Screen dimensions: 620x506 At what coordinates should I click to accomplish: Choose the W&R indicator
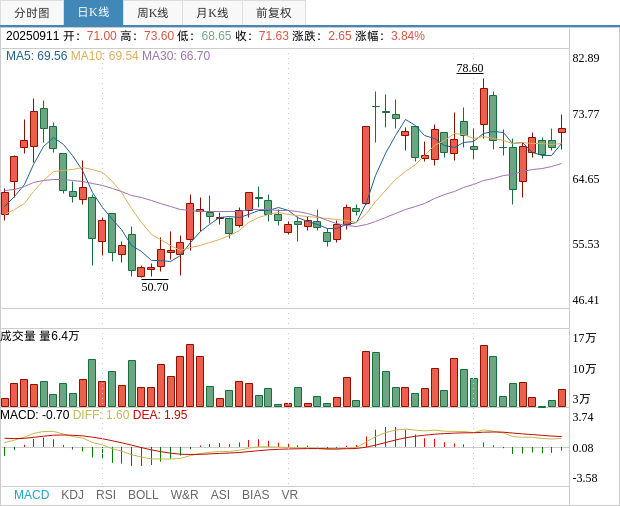(x=184, y=495)
